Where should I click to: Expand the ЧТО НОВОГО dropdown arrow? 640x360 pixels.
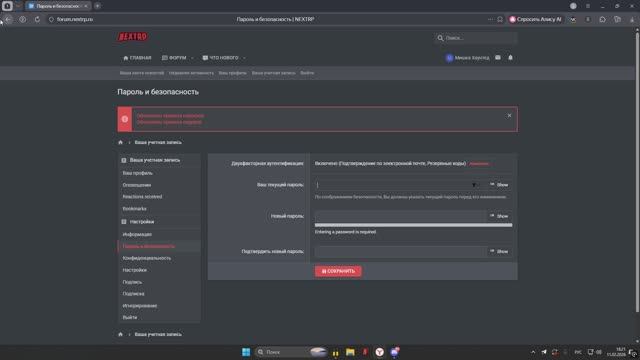click(244, 58)
